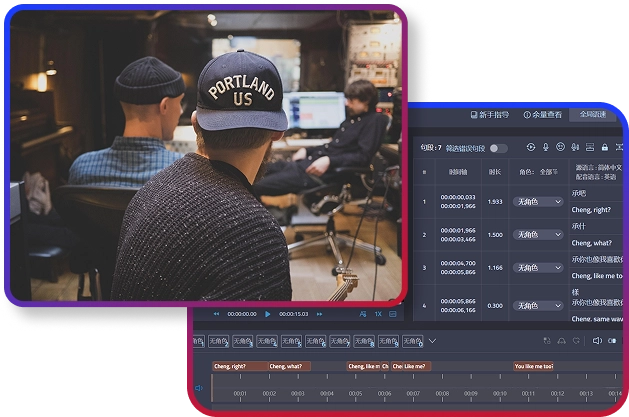Click the speaker icon on the timeline track
The image size is (629, 417).
(x=198, y=388)
